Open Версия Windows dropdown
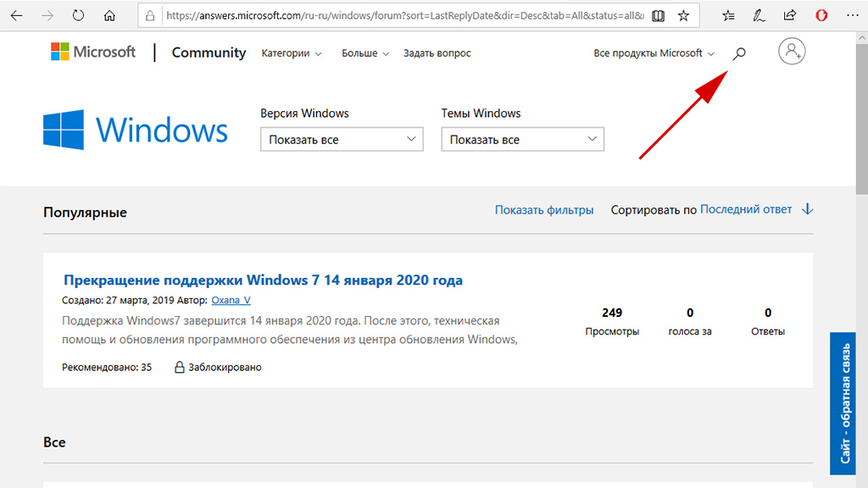Image resolution: width=868 pixels, height=488 pixels. (342, 140)
